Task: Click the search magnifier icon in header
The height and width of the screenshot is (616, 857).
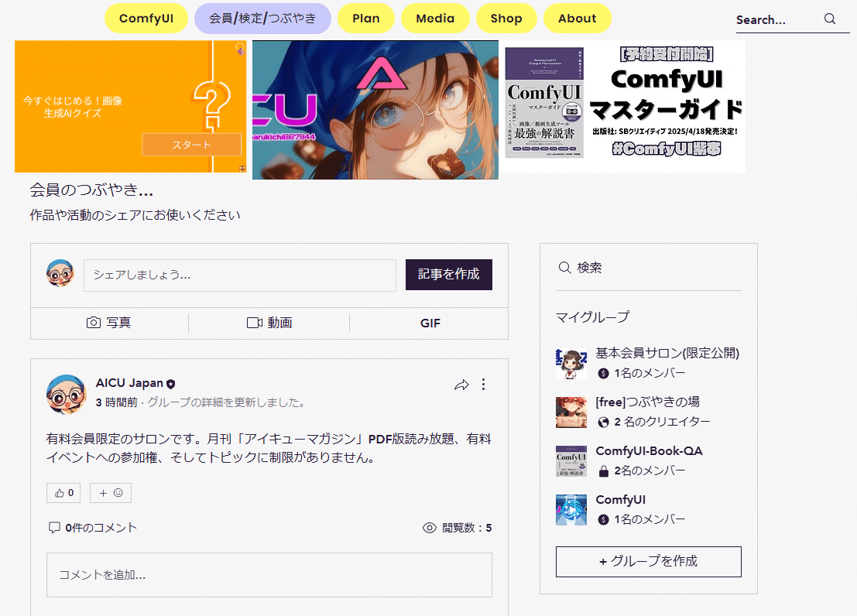Action: (x=830, y=19)
